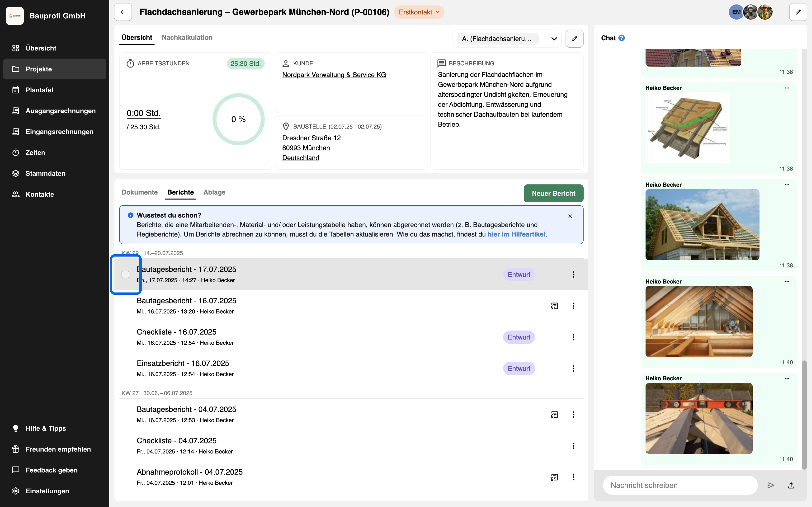
Task: Send the chat message with the arrow icon
Action: tap(771, 485)
